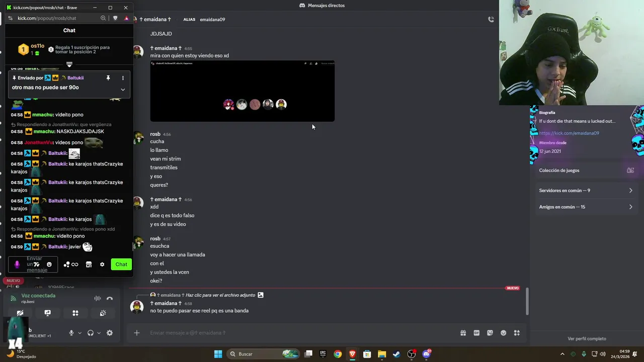Viewport: 644px width, 362px height.
Task: Open Kick chat settings gear
Action: (x=102, y=264)
